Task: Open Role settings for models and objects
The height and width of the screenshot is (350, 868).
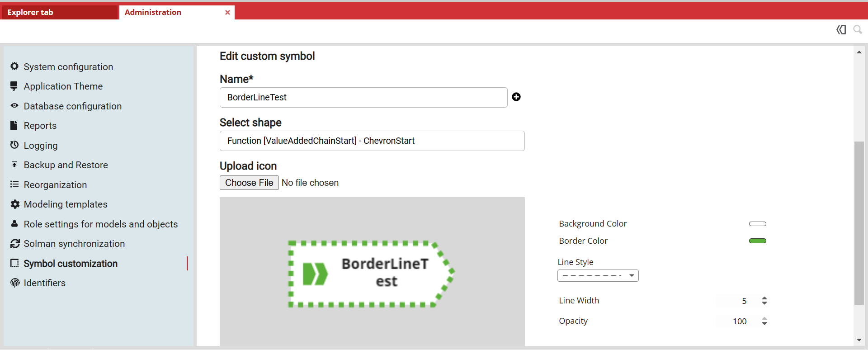Action: pos(100,224)
